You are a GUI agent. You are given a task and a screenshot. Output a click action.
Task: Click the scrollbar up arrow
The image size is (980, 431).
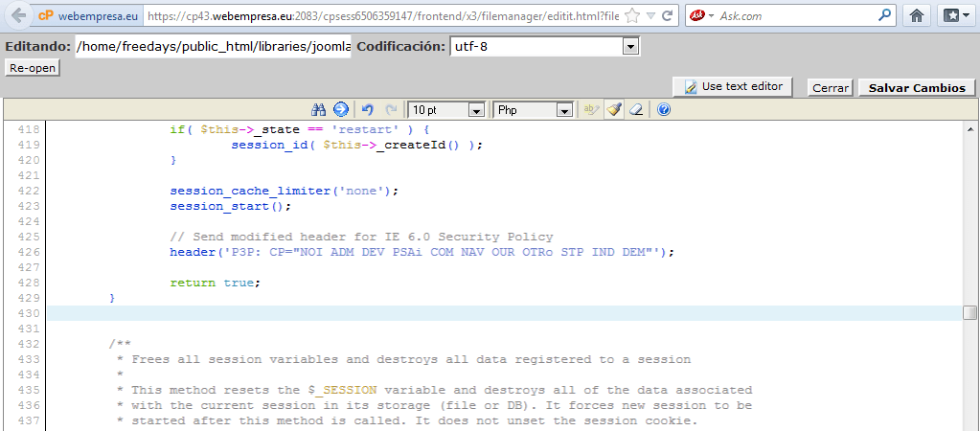[x=970, y=129]
